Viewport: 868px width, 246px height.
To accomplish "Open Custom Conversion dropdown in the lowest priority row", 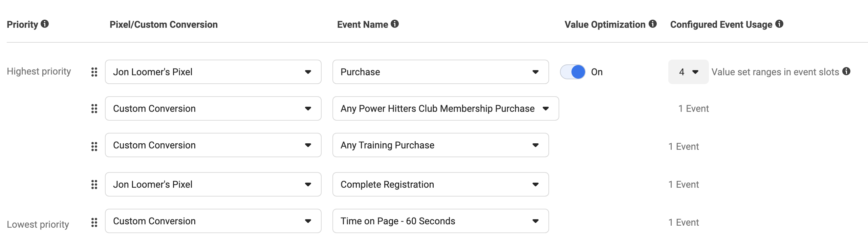I will pos(213,221).
